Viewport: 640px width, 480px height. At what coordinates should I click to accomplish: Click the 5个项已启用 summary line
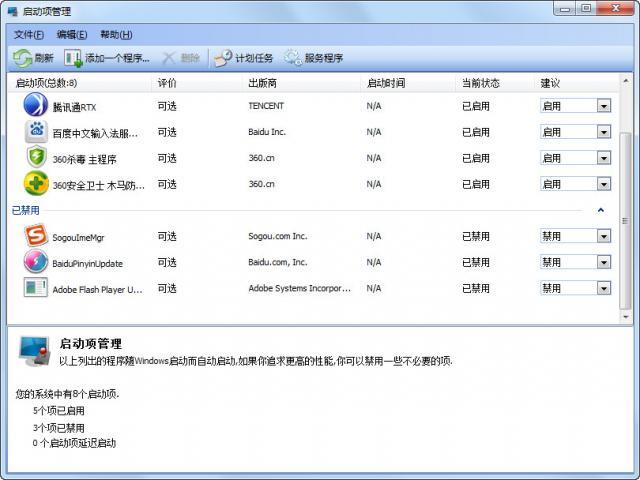[x=59, y=411]
